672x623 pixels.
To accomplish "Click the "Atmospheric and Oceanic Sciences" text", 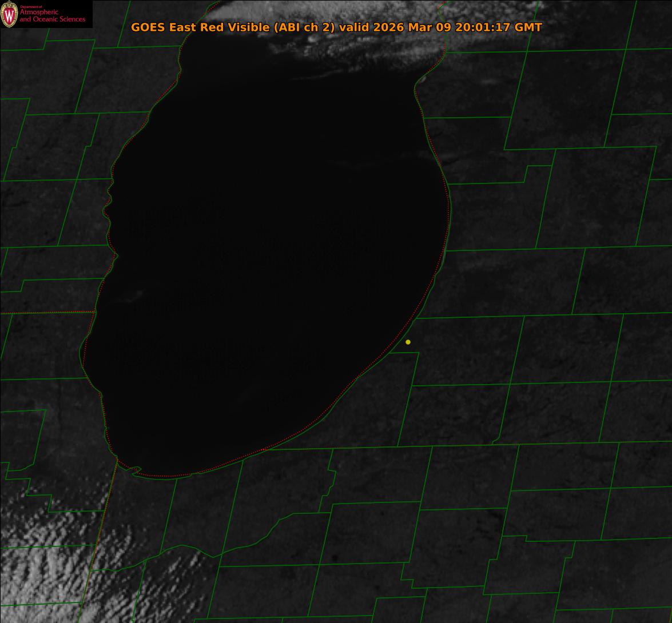I will click(52, 15).
